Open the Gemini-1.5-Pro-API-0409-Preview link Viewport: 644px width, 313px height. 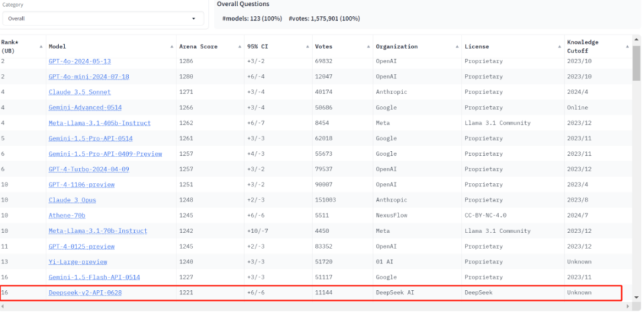tap(105, 154)
